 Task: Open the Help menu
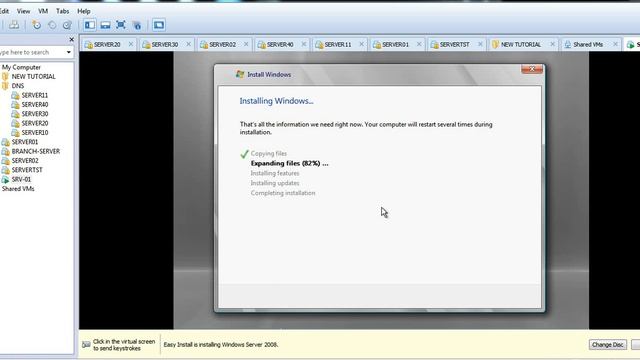pyautogui.click(x=84, y=11)
